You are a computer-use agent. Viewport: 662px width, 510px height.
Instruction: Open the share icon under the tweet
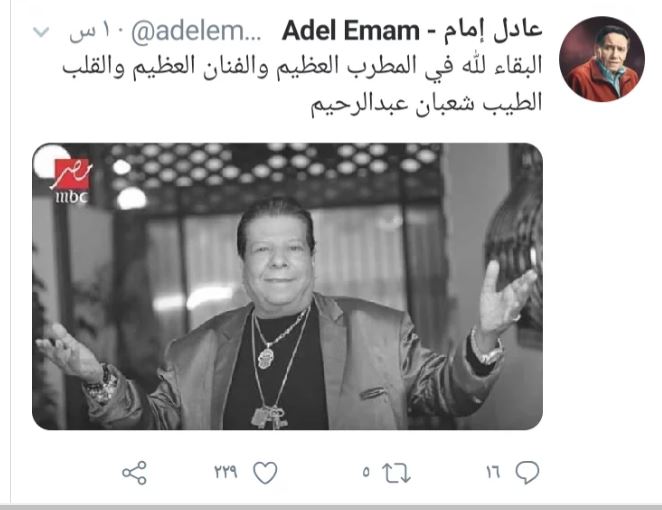[135, 473]
